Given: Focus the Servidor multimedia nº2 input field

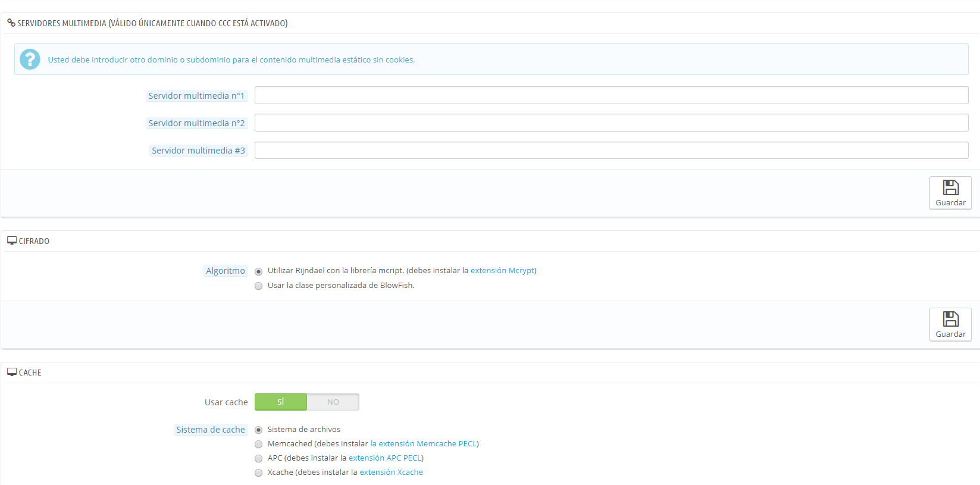Looking at the screenshot, I should pyautogui.click(x=611, y=123).
